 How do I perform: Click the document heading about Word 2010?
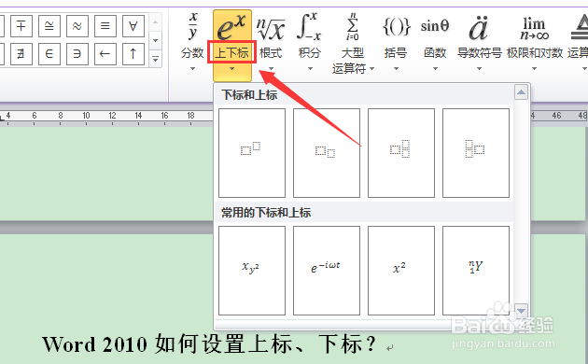pyautogui.click(x=209, y=343)
